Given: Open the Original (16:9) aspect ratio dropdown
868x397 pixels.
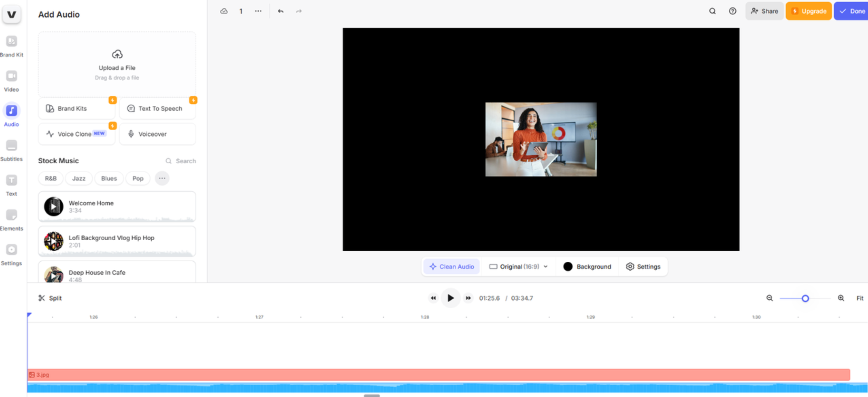Looking at the screenshot, I should [x=519, y=266].
